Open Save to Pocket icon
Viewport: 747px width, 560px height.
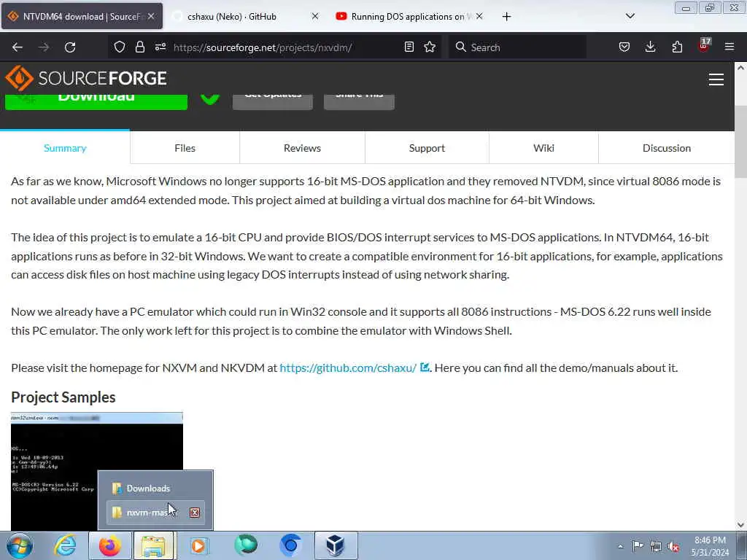click(x=624, y=47)
